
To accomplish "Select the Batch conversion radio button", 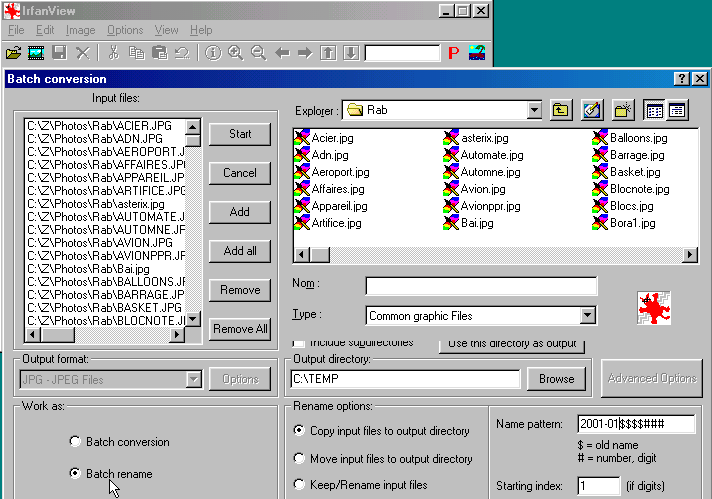I will coord(75,442).
